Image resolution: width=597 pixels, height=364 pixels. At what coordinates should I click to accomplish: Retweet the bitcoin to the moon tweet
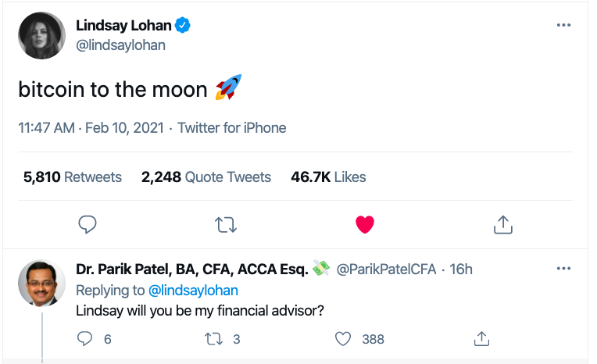click(226, 225)
